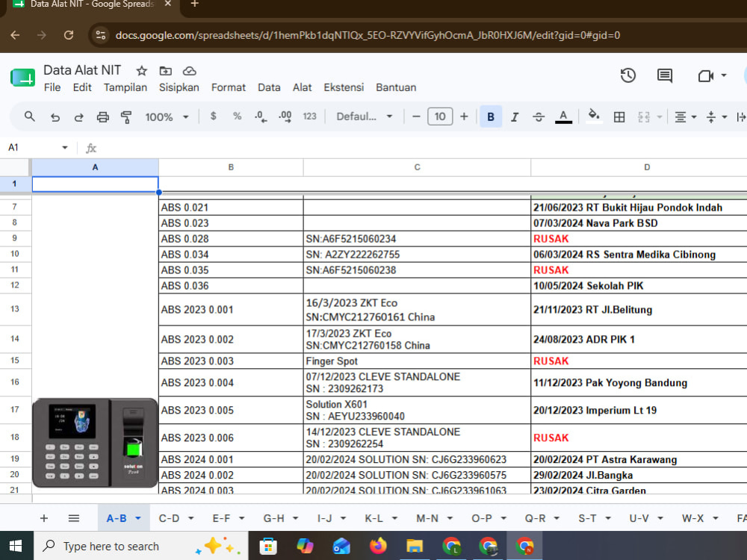The height and width of the screenshot is (560, 747).
Task: Click the browser address bar URL
Action: pos(368,35)
